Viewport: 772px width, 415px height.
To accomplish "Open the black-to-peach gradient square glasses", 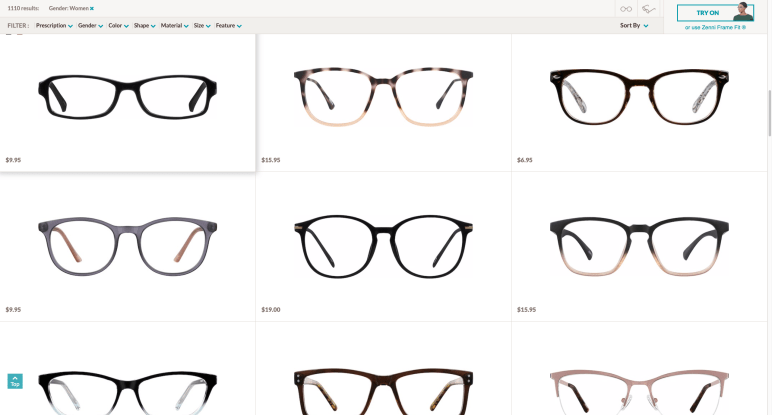I will pyautogui.click(x=639, y=246).
